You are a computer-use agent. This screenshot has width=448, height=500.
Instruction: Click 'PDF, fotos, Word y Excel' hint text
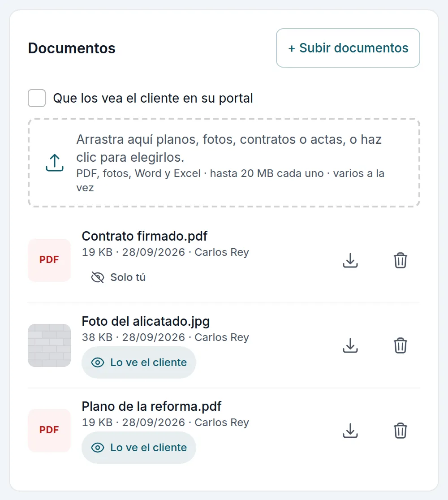tap(230, 180)
